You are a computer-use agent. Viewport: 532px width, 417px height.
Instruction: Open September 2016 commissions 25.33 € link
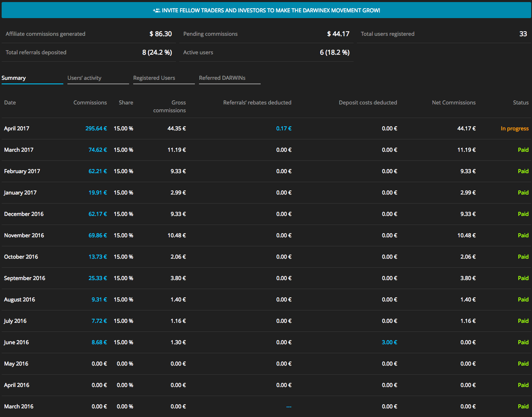97,278
